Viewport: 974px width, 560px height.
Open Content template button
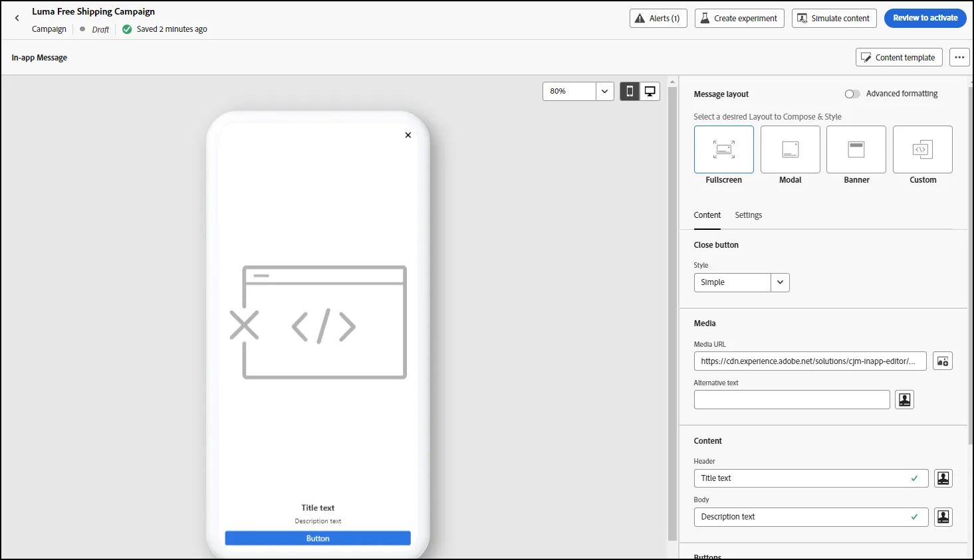click(899, 58)
